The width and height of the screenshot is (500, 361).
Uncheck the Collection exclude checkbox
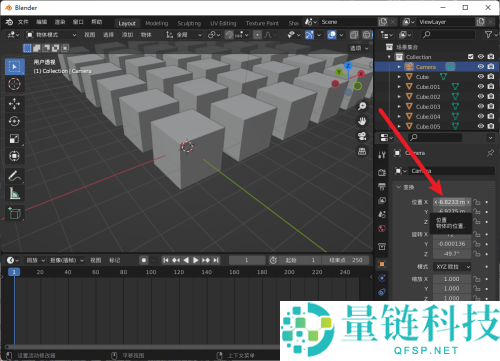point(471,57)
